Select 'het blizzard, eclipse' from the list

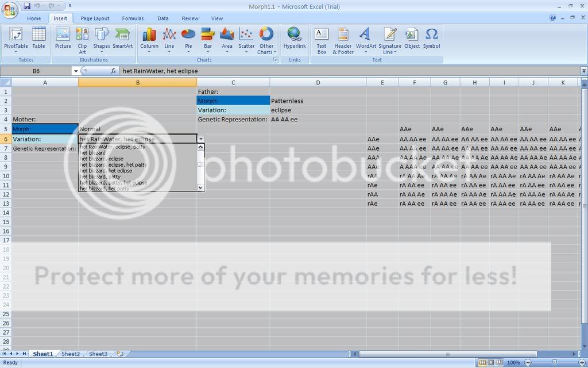[102, 159]
